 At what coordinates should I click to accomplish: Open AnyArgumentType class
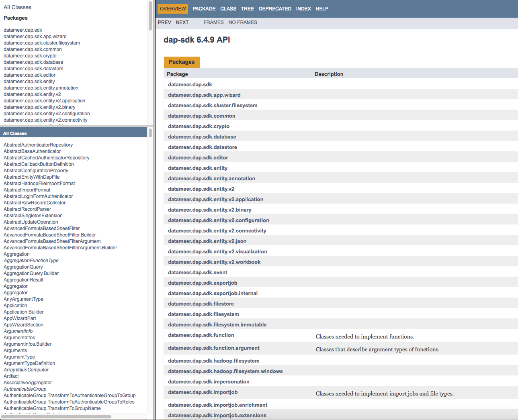pyautogui.click(x=23, y=299)
